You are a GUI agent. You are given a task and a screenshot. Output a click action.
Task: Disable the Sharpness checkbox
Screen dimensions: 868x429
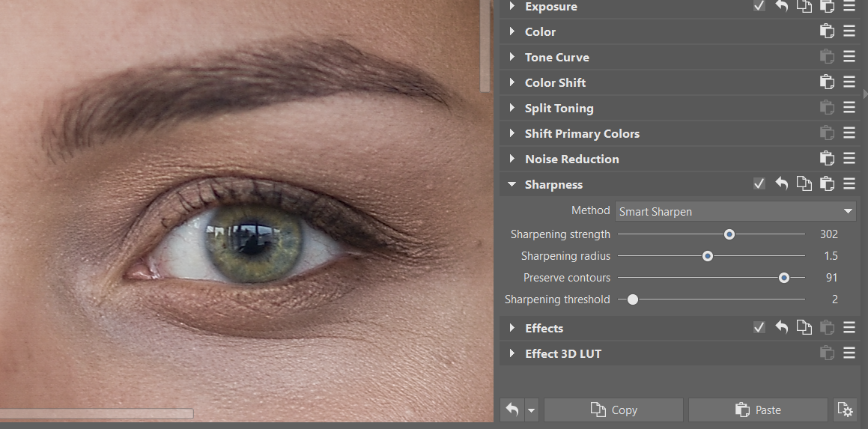[759, 184]
